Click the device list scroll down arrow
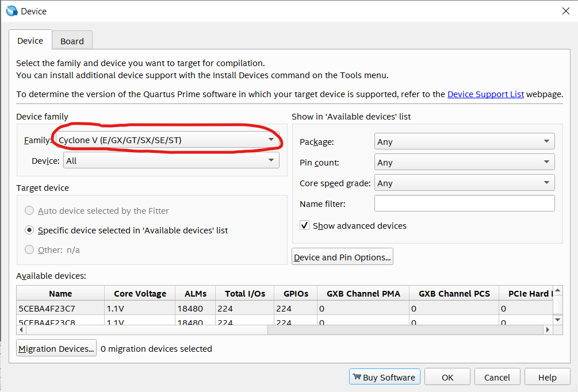578x392 pixels. [558, 320]
